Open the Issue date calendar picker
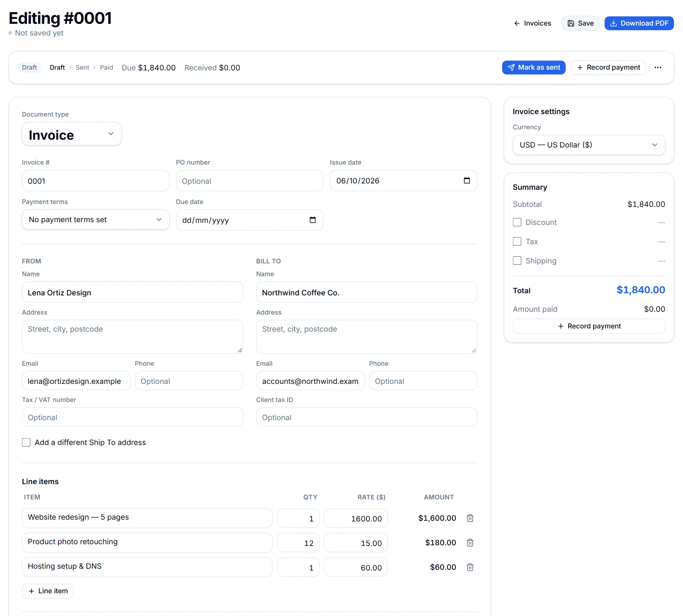This screenshot has width=683, height=616. coord(467,181)
